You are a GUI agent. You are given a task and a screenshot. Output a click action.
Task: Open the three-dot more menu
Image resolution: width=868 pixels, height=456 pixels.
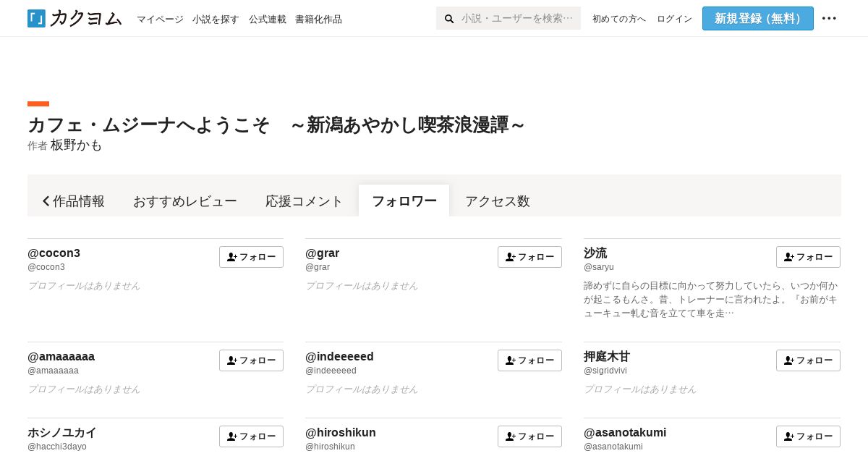click(x=829, y=19)
